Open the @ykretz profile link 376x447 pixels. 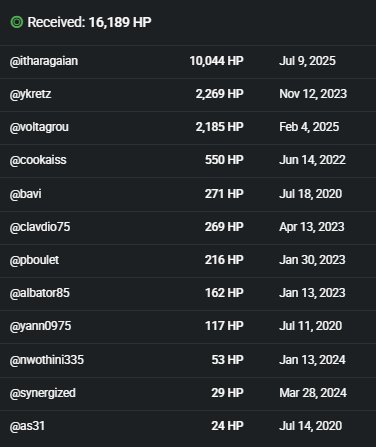coord(30,94)
